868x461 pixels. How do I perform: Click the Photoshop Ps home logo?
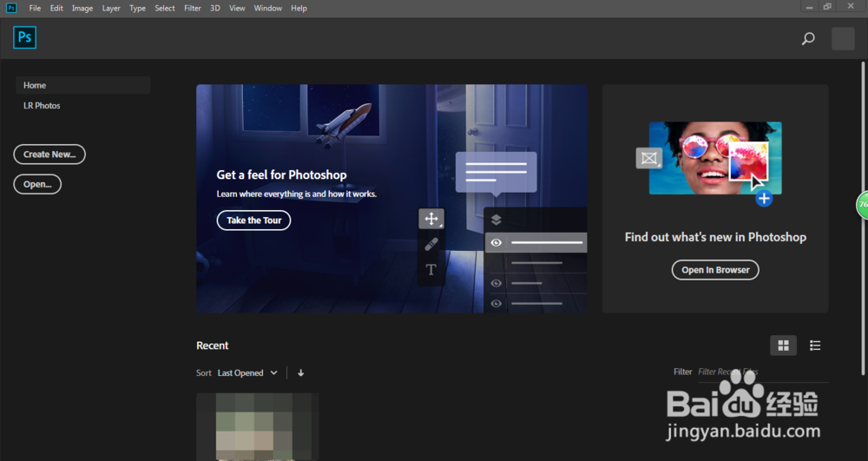click(25, 37)
